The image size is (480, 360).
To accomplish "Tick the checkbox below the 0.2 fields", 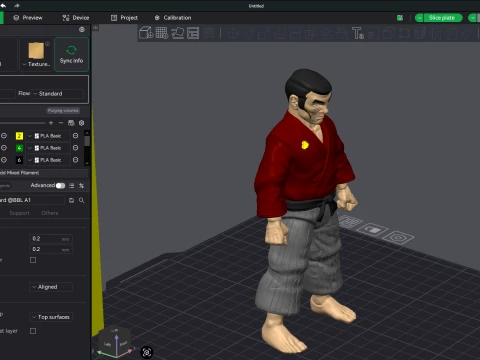I will 33,260.
